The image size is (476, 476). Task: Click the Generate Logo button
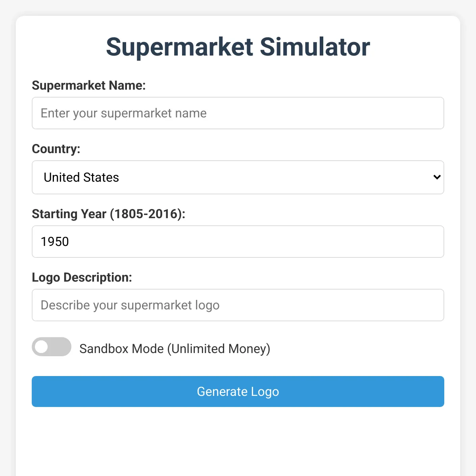tap(238, 392)
